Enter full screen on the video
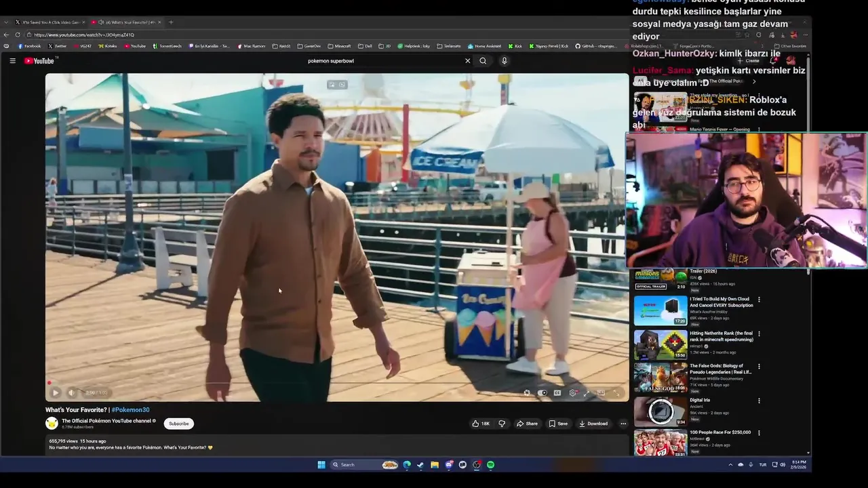Image resolution: width=868 pixels, height=488 pixels. click(x=616, y=392)
